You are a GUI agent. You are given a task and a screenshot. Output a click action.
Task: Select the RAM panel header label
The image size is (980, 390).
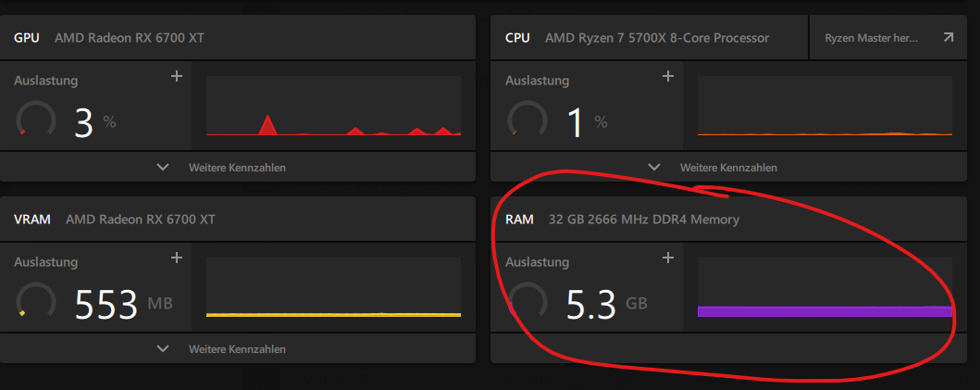(x=519, y=220)
